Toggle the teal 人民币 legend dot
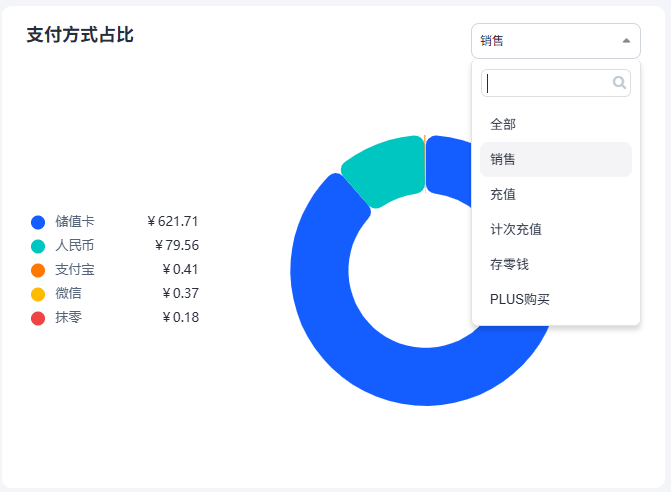Image resolution: width=671 pixels, height=492 pixels. (x=38, y=246)
